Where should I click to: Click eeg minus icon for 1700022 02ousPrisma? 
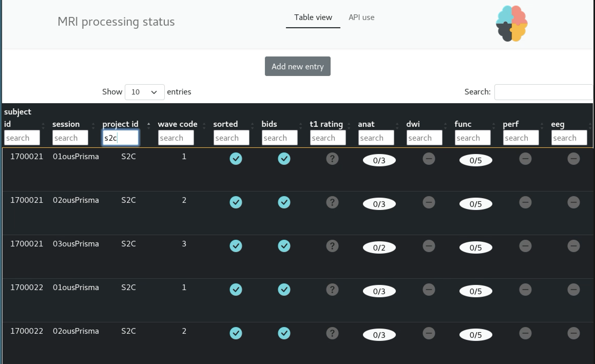(x=573, y=333)
